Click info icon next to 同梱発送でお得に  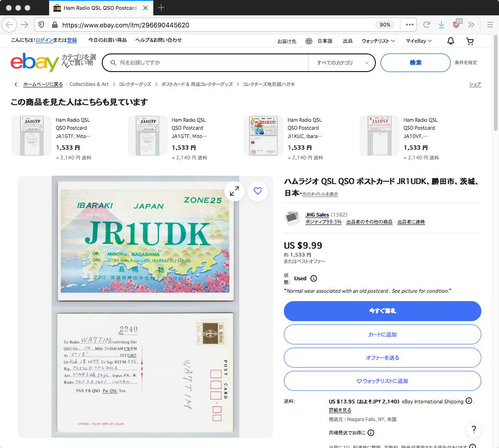(371, 433)
